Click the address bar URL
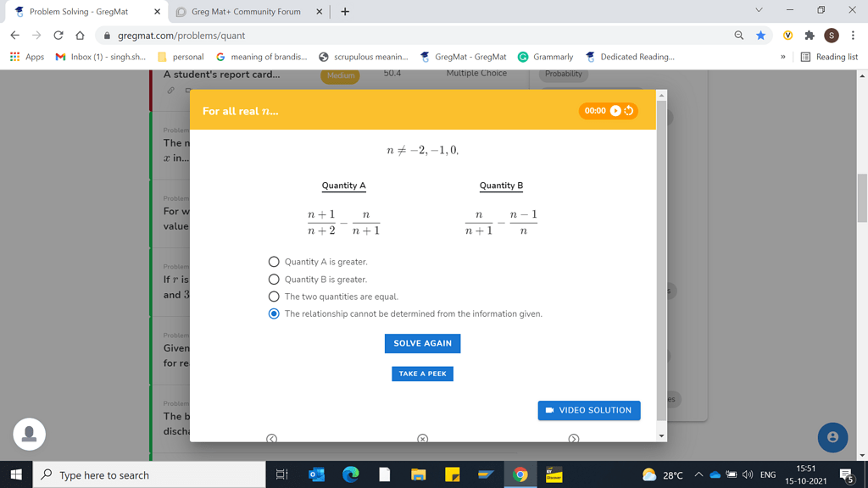The height and width of the screenshot is (488, 868). click(x=181, y=36)
